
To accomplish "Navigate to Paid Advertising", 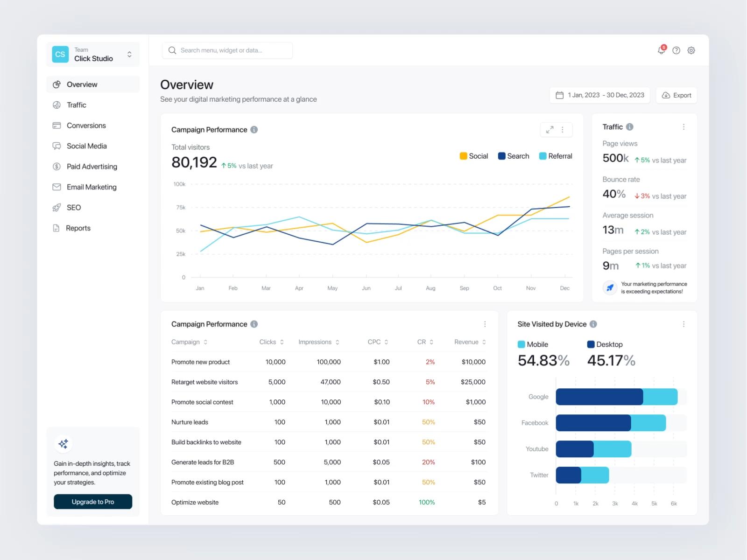I will pyautogui.click(x=93, y=167).
